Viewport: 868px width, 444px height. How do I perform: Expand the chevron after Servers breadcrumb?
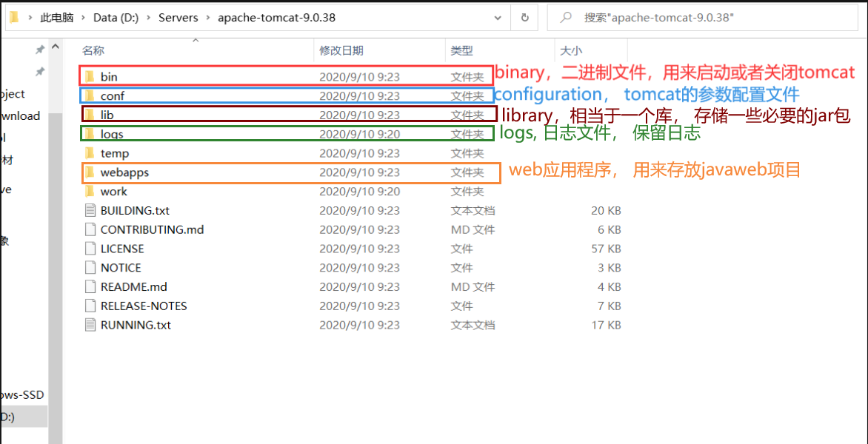coord(208,18)
